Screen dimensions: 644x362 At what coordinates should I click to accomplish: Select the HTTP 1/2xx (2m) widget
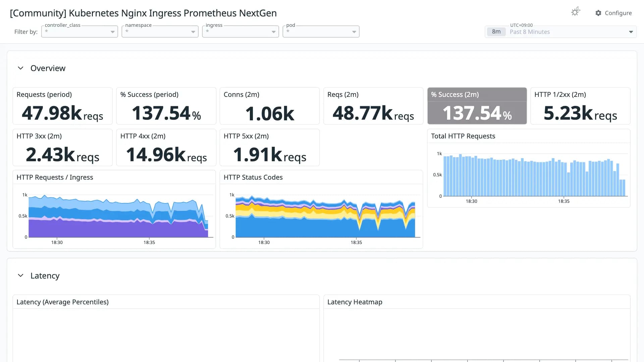pos(580,106)
